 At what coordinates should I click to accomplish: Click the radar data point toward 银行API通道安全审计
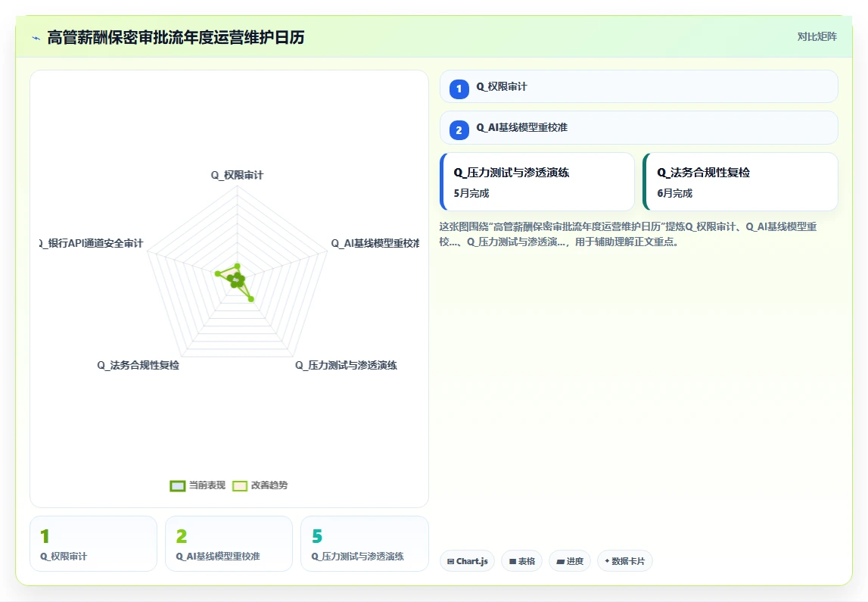click(x=217, y=273)
